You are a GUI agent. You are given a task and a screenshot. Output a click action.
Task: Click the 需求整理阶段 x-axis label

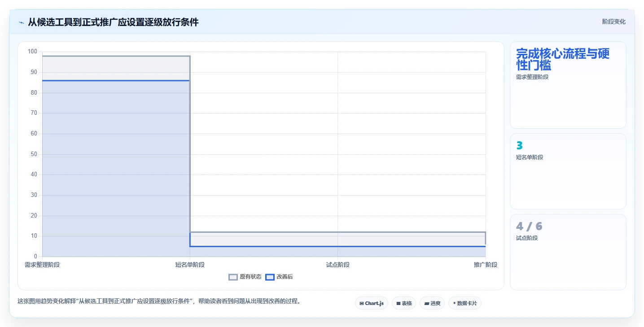click(x=42, y=265)
